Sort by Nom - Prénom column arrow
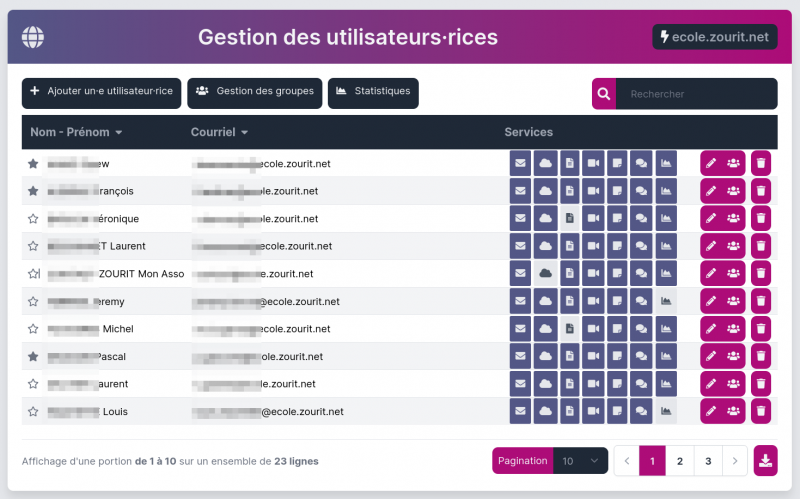 [x=118, y=133]
